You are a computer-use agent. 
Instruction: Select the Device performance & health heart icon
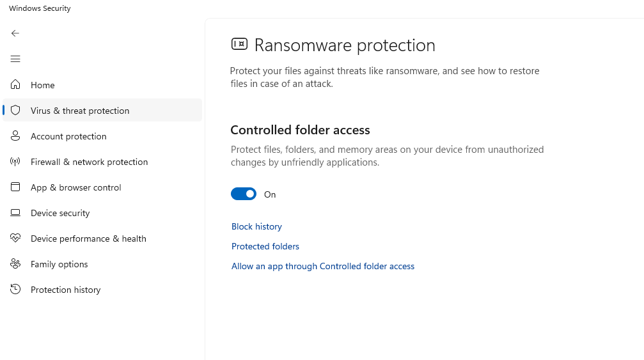pos(15,238)
